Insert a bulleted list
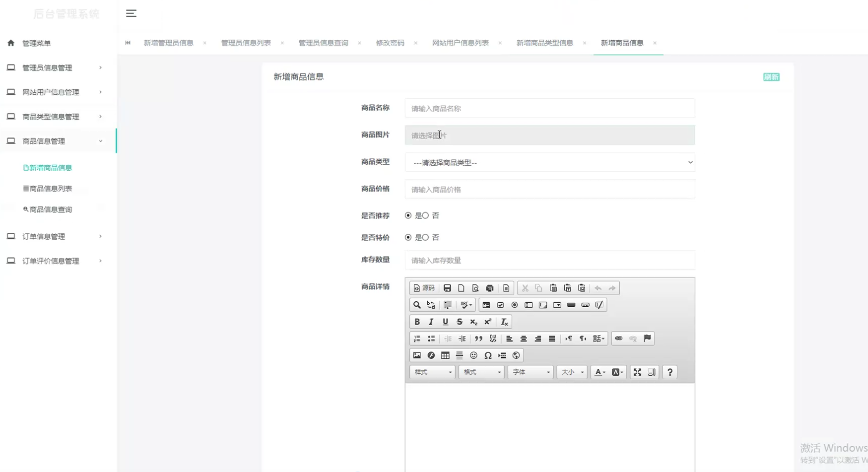Image resolution: width=868 pixels, height=472 pixels. 431,338
